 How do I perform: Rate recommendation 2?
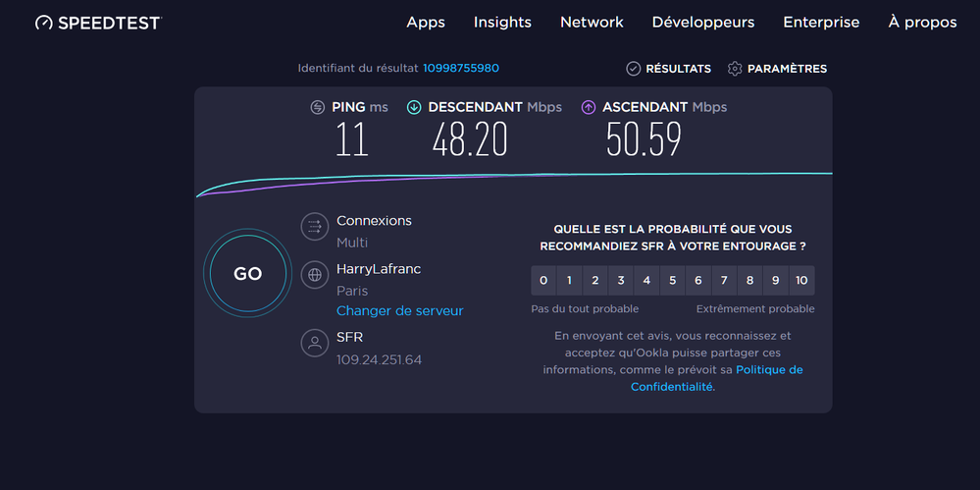595,281
